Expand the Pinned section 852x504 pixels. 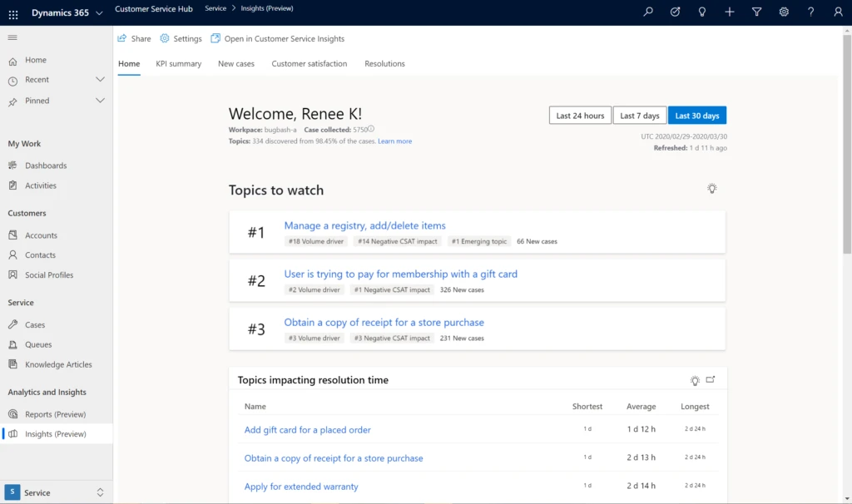tap(100, 100)
